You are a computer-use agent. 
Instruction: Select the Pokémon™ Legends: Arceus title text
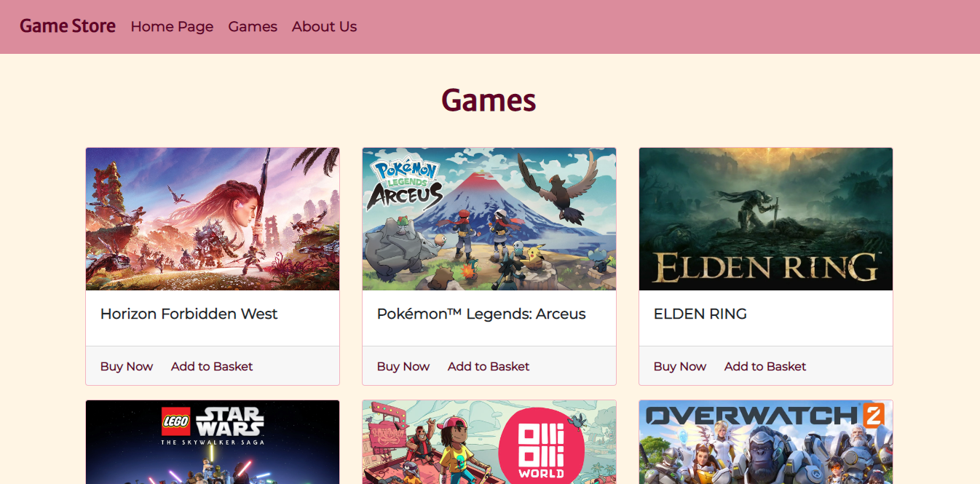[x=481, y=314]
